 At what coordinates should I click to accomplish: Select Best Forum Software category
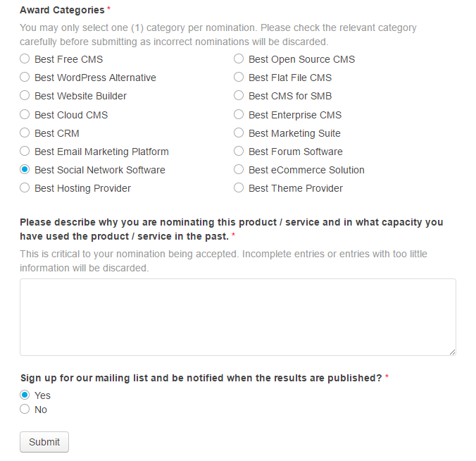coord(239,152)
